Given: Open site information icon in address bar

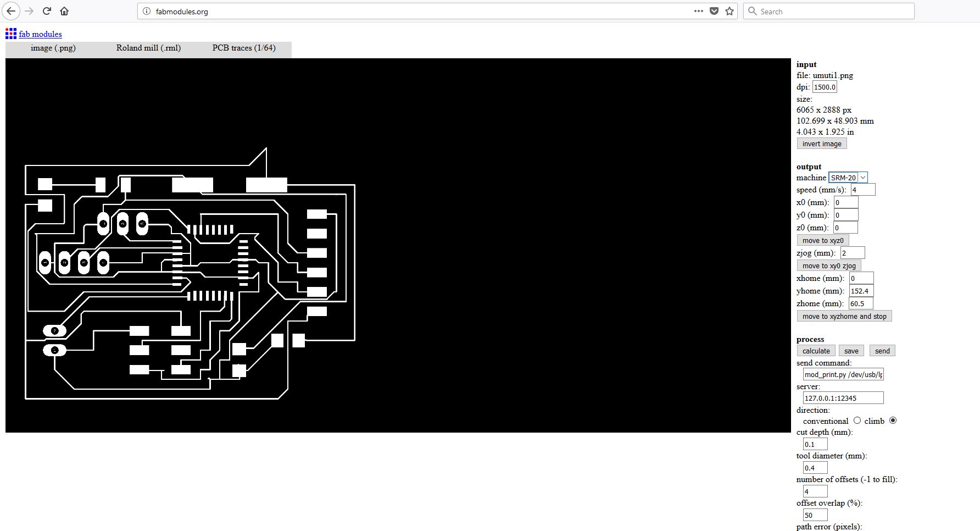Looking at the screenshot, I should point(146,11).
